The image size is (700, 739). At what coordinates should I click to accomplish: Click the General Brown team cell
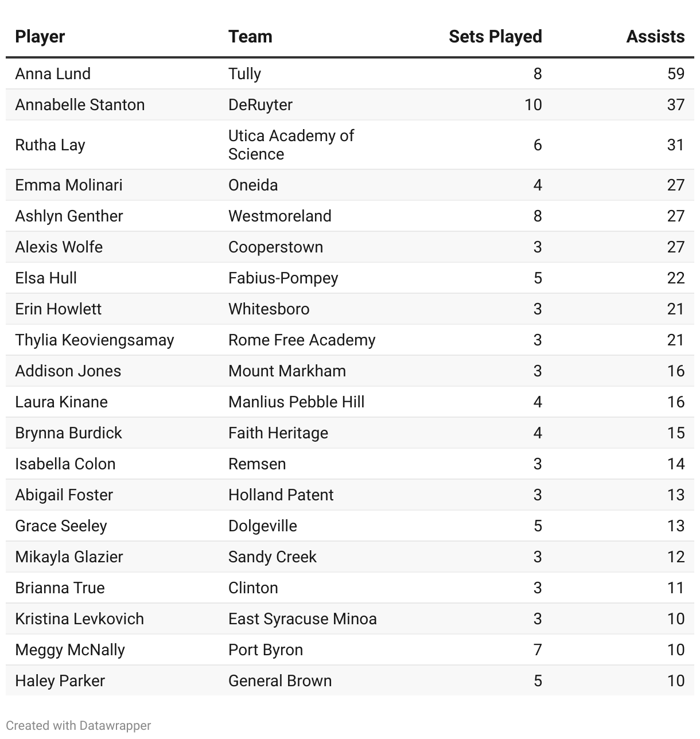pos(280,680)
